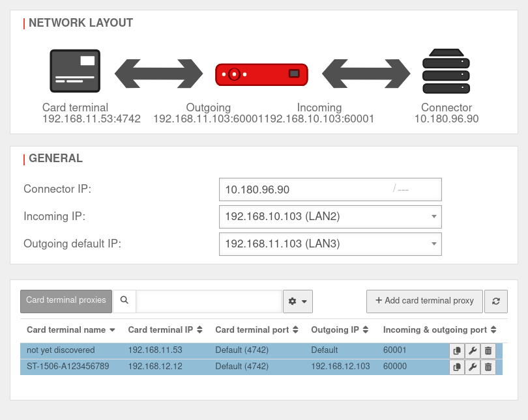Open the gear options dropdown
The width and height of the screenshot is (528, 420).
click(x=298, y=301)
